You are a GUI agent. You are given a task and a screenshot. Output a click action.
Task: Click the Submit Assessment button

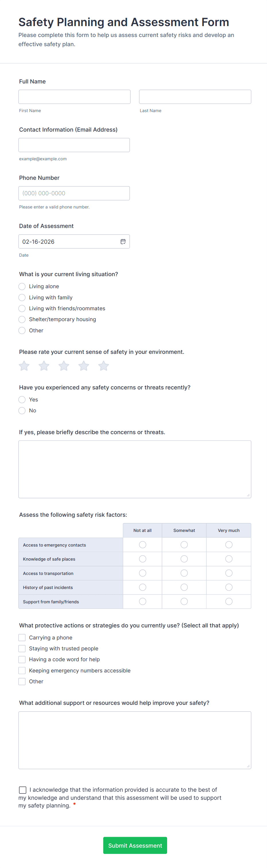pyautogui.click(x=135, y=845)
